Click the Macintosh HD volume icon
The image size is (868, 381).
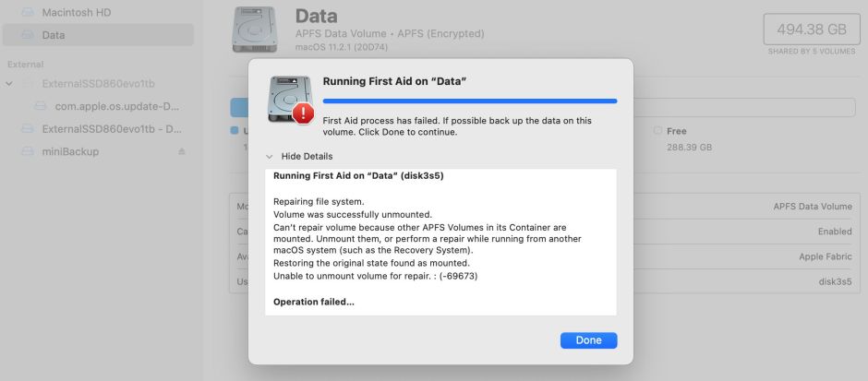pyautogui.click(x=28, y=11)
